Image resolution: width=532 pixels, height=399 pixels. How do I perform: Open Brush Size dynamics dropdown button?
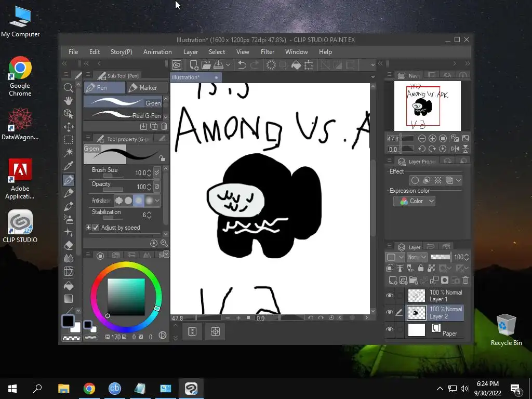click(157, 172)
